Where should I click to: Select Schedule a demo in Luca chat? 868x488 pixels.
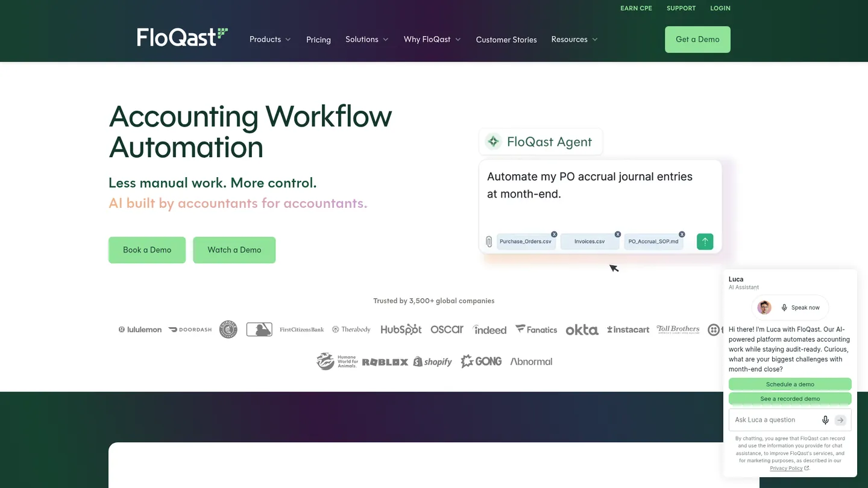click(790, 384)
